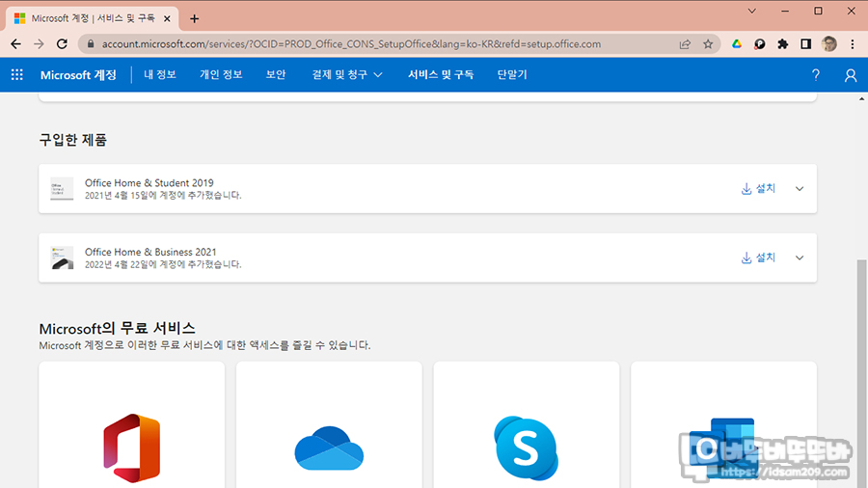Open the account profile icon in header
The height and width of the screenshot is (488, 868).
pos(851,74)
